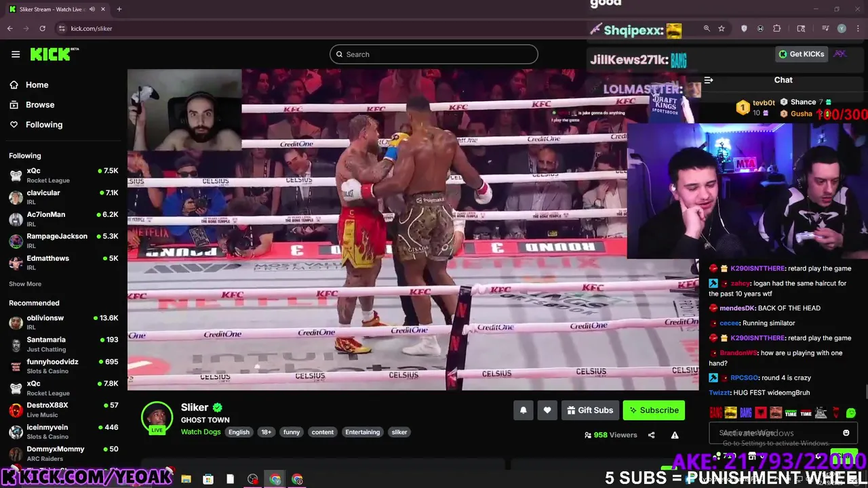Bookmark this page with star icon
This screenshot has width=868, height=488.
click(x=722, y=28)
